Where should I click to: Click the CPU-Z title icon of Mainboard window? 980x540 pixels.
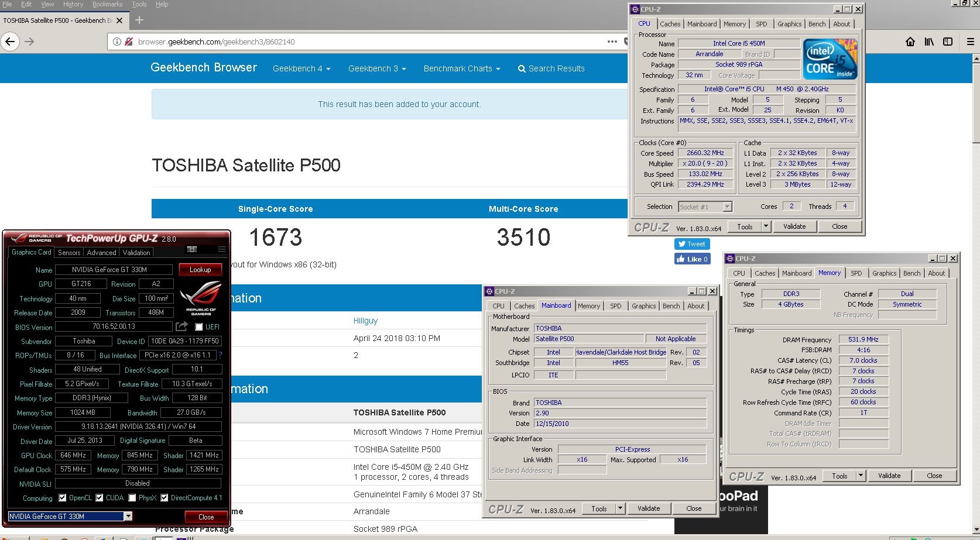(x=489, y=291)
